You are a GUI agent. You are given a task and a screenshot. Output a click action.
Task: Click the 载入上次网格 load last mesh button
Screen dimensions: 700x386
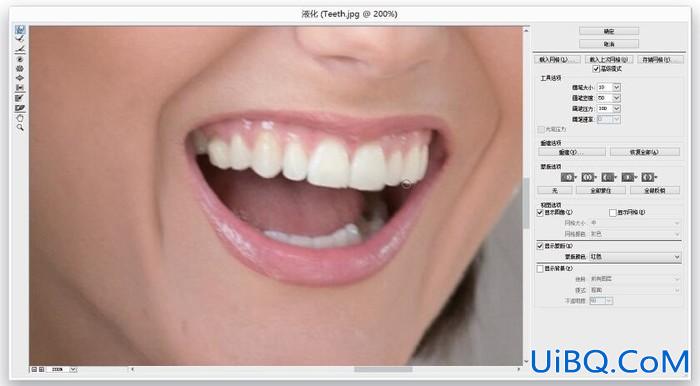609,59
